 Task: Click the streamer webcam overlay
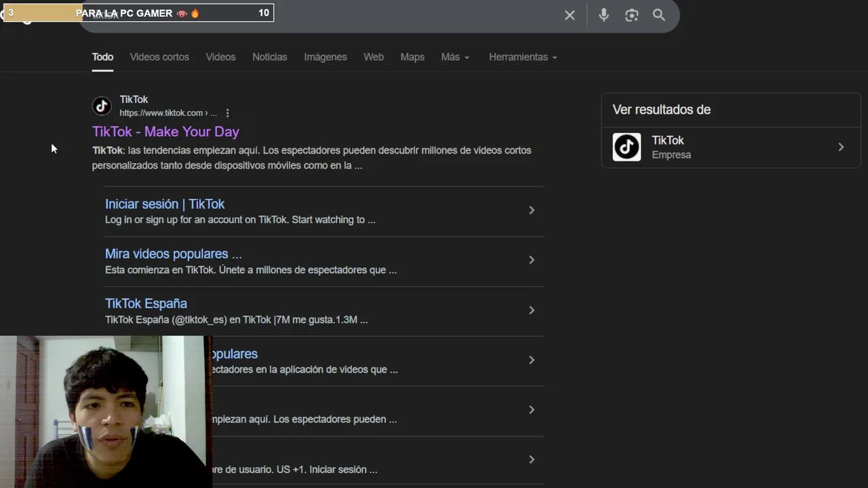point(106,412)
